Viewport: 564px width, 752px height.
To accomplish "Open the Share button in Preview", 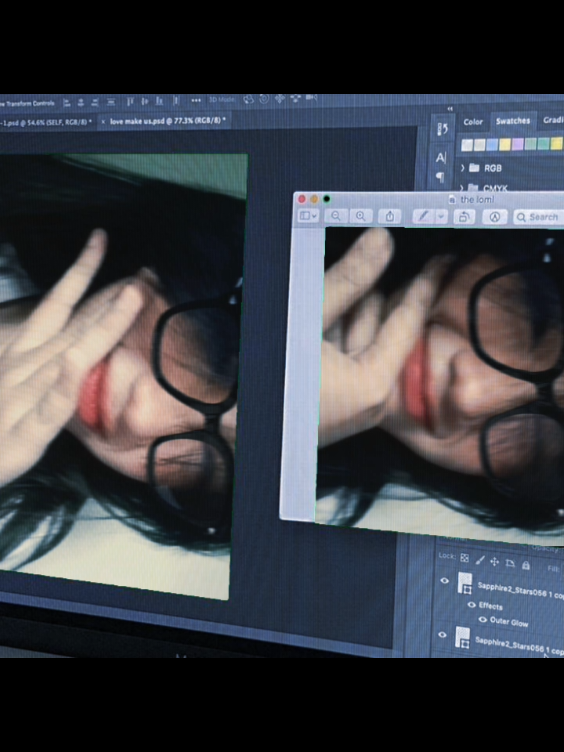I will [x=390, y=216].
